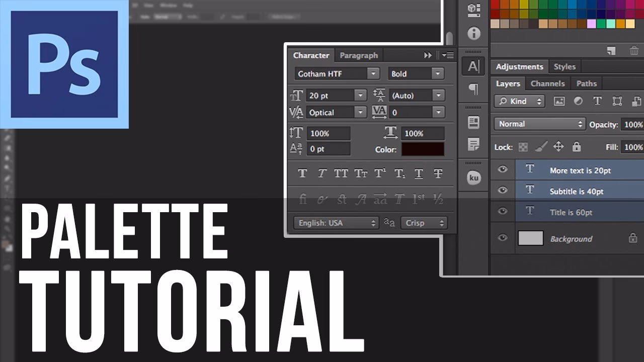Select the Character tab
Screen dimensions: 644x362
[311, 55]
